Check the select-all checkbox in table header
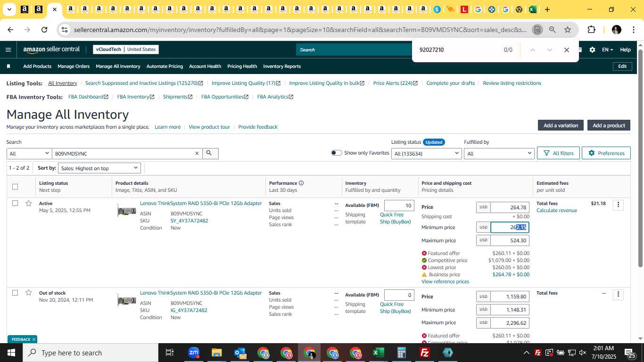The height and width of the screenshot is (362, 644). [x=15, y=187]
